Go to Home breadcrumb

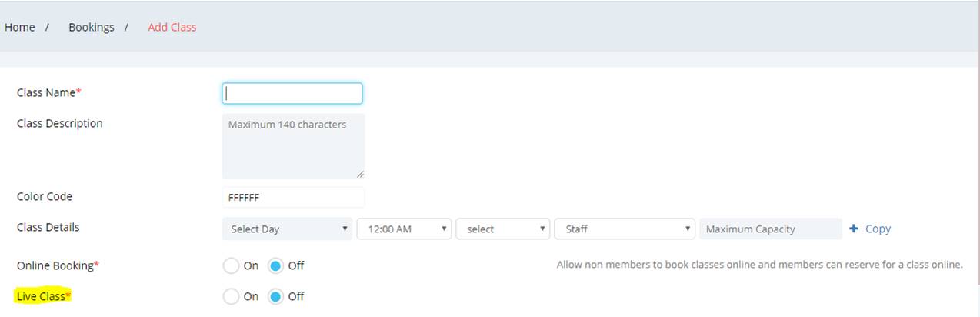[x=20, y=27]
